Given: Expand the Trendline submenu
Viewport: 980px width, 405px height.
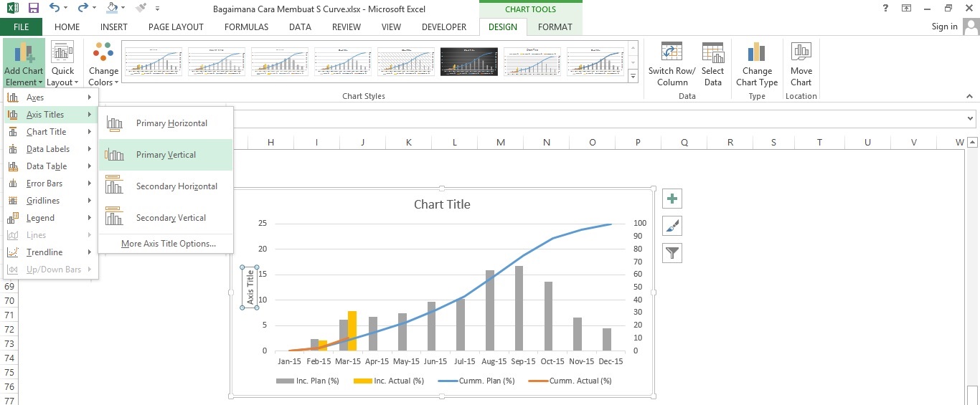Looking at the screenshot, I should 50,252.
